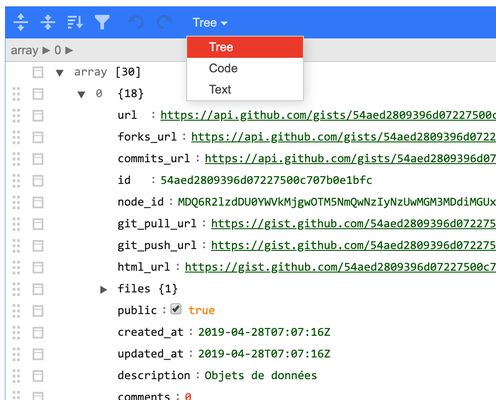Click the created_at date value
The height and width of the screenshot is (400, 496).
click(264, 332)
